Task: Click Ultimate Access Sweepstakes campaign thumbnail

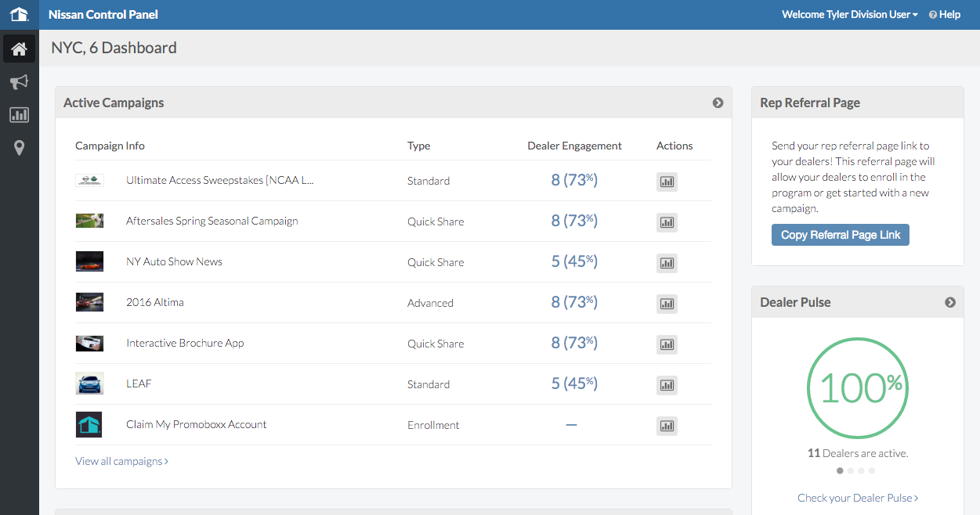Action: (x=89, y=180)
